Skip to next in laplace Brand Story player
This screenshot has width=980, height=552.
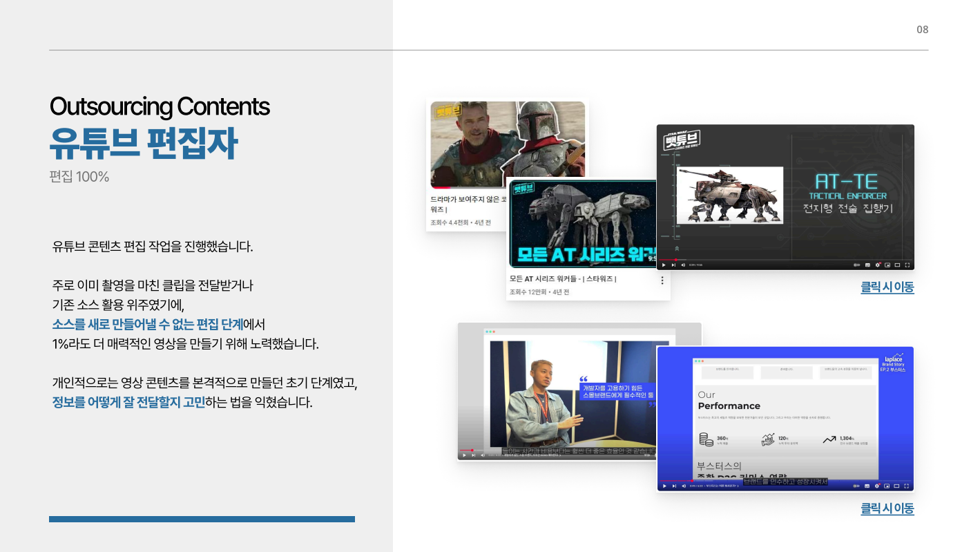click(x=674, y=486)
